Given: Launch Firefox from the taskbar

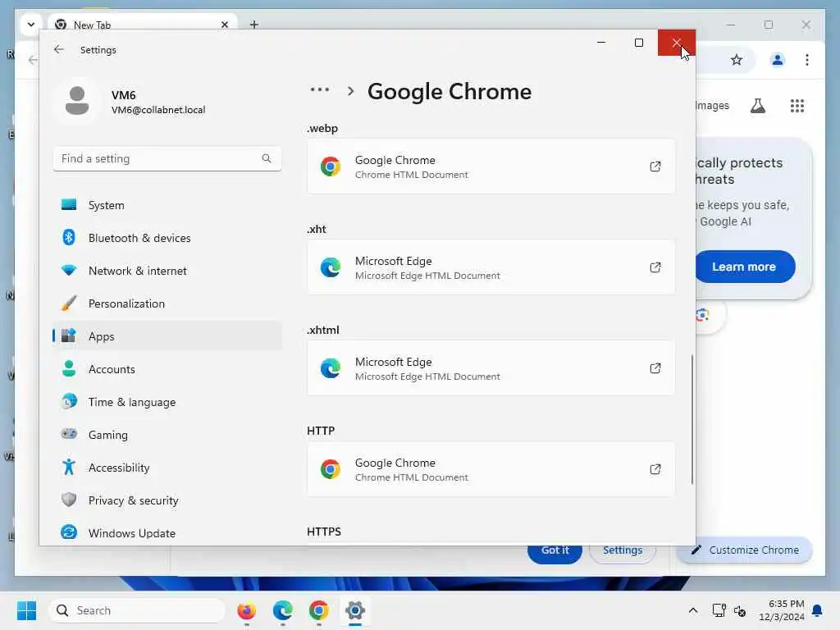Looking at the screenshot, I should pyautogui.click(x=246, y=610).
